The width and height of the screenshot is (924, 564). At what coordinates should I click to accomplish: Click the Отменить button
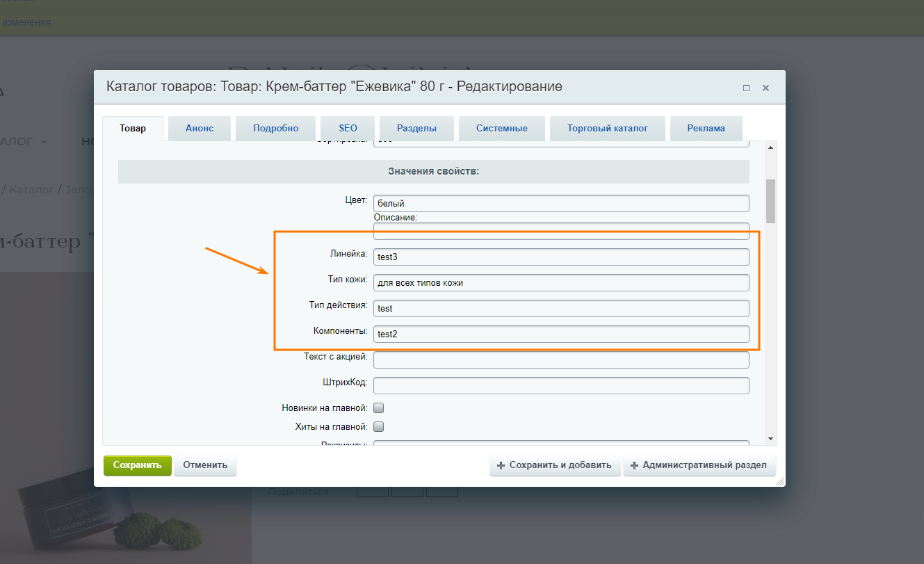206,465
